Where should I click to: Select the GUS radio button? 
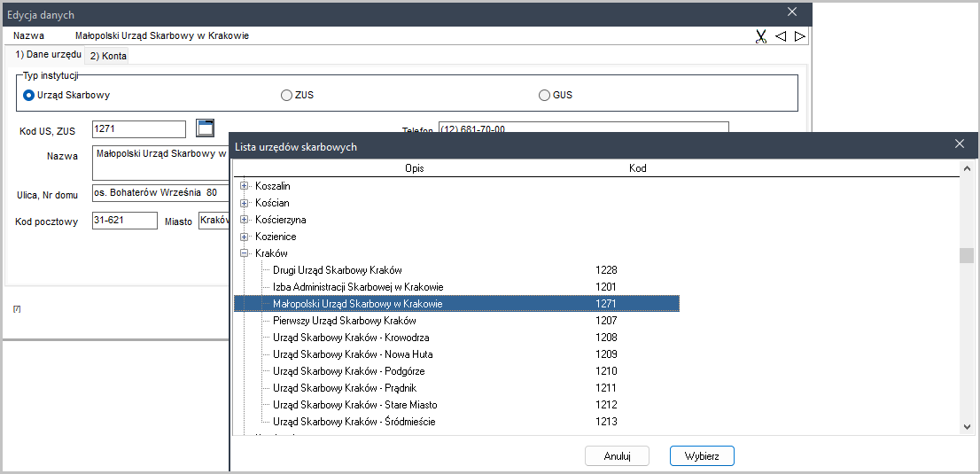pos(544,96)
